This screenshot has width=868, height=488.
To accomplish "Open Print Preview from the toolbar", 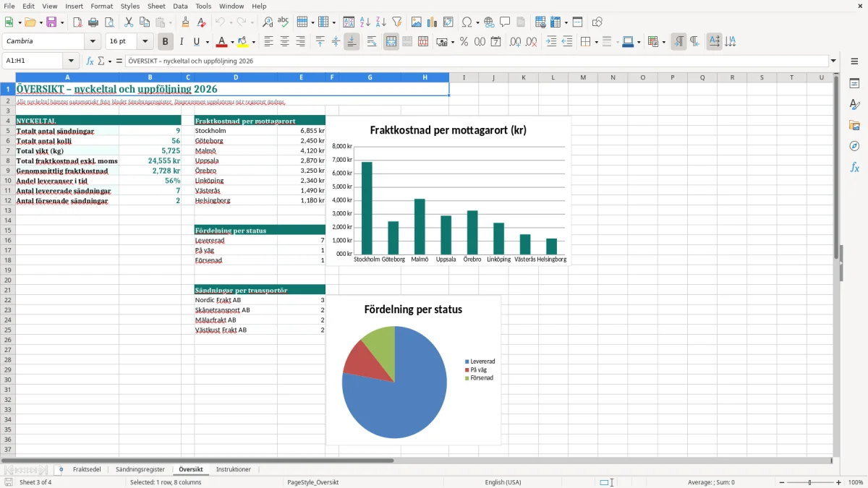I will click(x=109, y=22).
